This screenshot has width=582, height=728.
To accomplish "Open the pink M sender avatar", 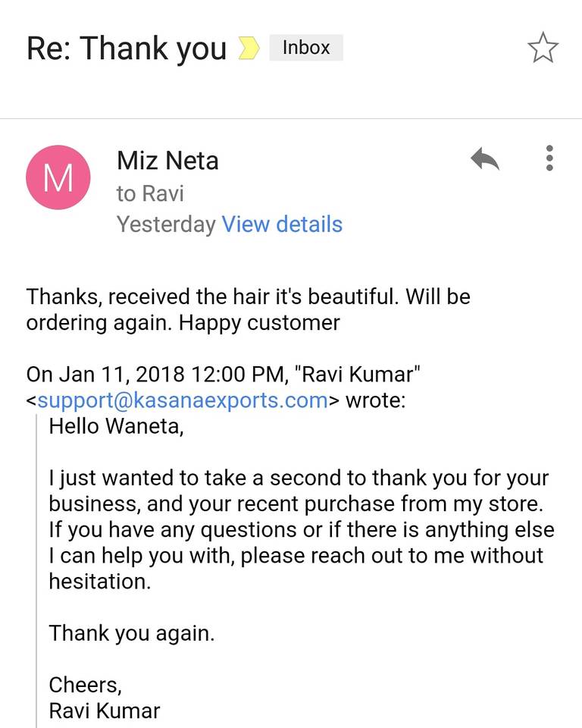I will (x=58, y=177).
